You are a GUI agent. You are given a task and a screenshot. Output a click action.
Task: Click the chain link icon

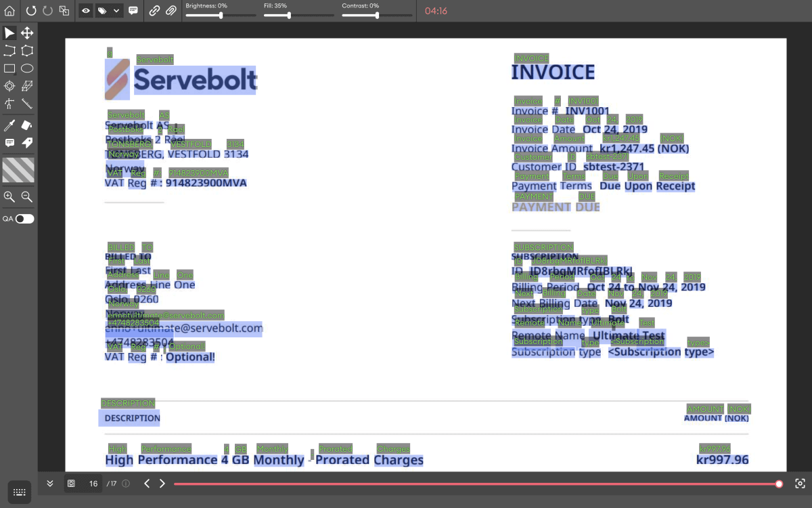click(155, 11)
